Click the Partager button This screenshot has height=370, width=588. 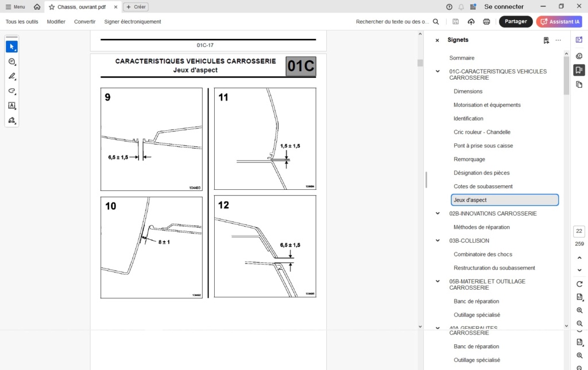(516, 21)
